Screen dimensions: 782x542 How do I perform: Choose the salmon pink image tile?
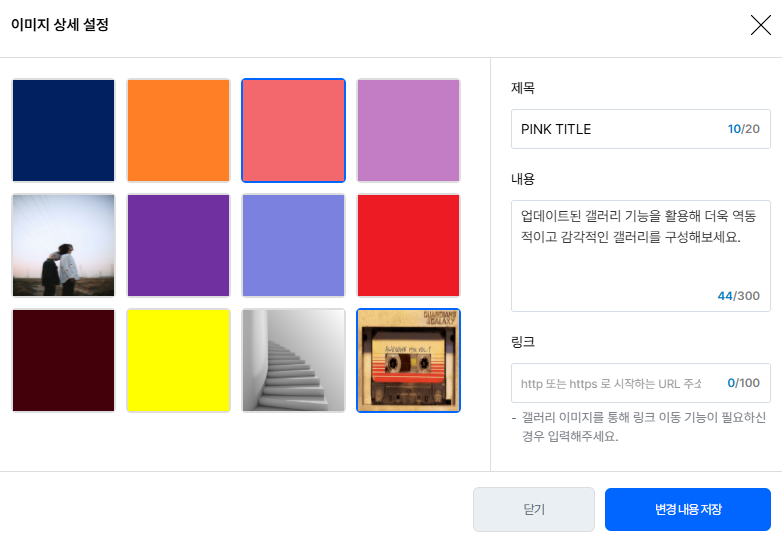click(x=294, y=130)
